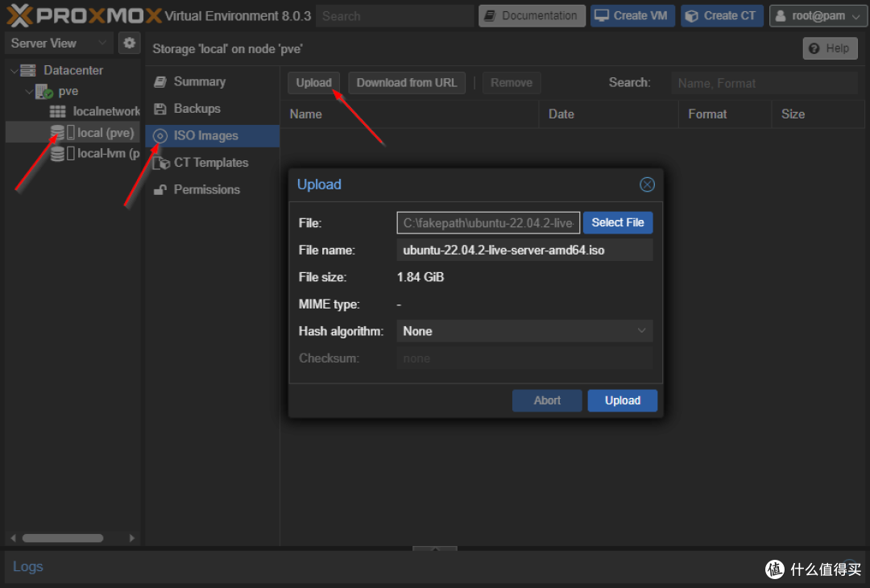Click the Create VM monitor icon

click(602, 15)
